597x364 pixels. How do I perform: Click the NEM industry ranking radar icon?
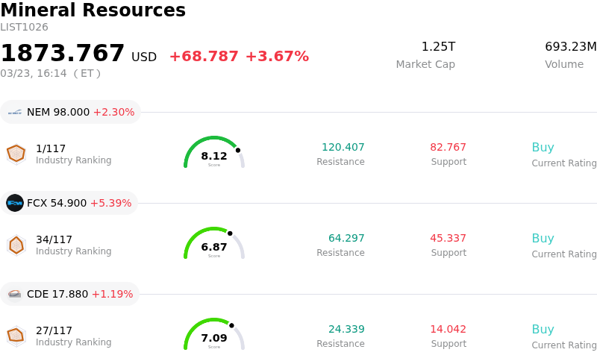(16, 154)
